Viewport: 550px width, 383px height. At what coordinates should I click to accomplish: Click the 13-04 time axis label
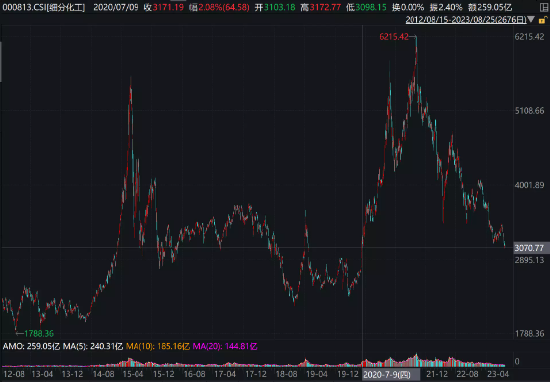pyautogui.click(x=42, y=374)
